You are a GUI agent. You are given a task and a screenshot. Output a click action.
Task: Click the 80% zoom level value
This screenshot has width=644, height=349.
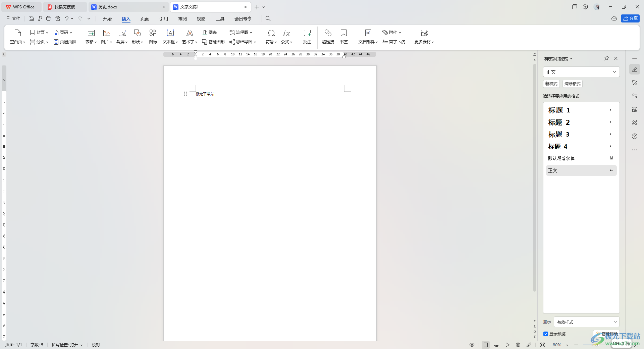(x=557, y=345)
